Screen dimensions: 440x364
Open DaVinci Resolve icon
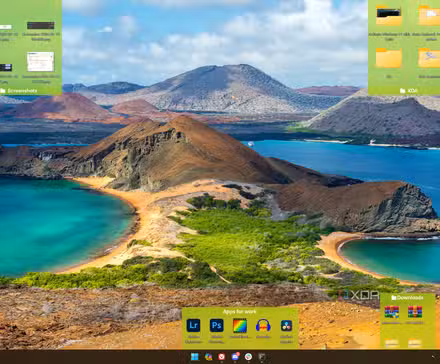click(x=286, y=325)
